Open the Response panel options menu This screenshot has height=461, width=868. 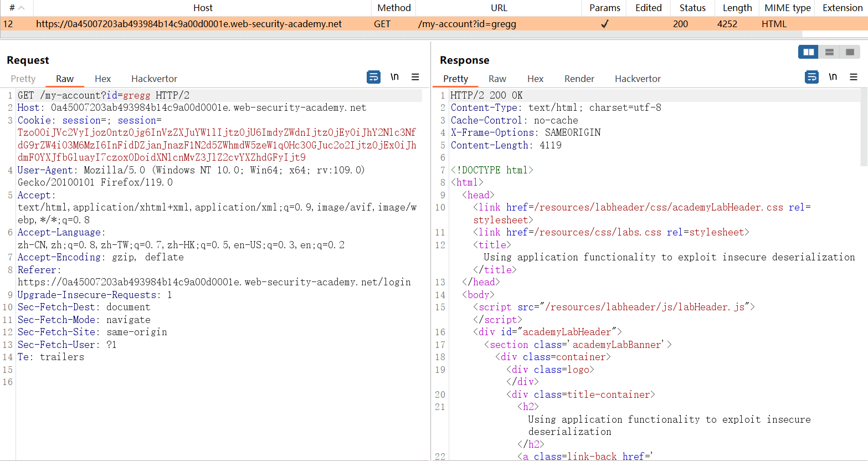tap(853, 77)
